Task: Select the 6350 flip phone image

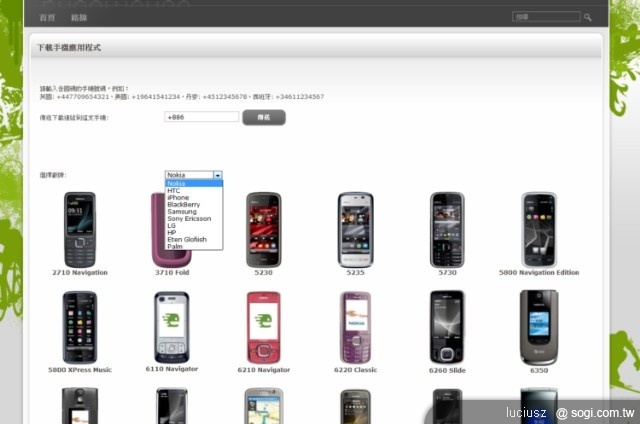Action: [539, 328]
